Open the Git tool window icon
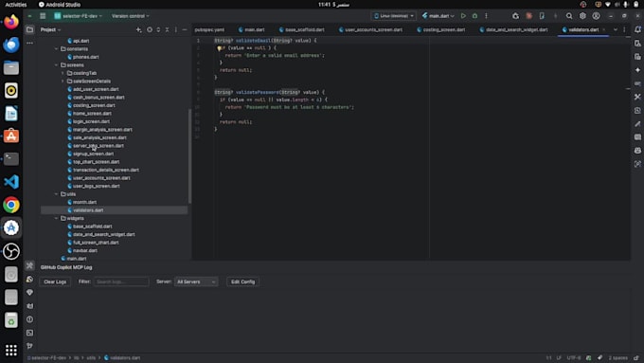644x363 pixels. [29, 346]
